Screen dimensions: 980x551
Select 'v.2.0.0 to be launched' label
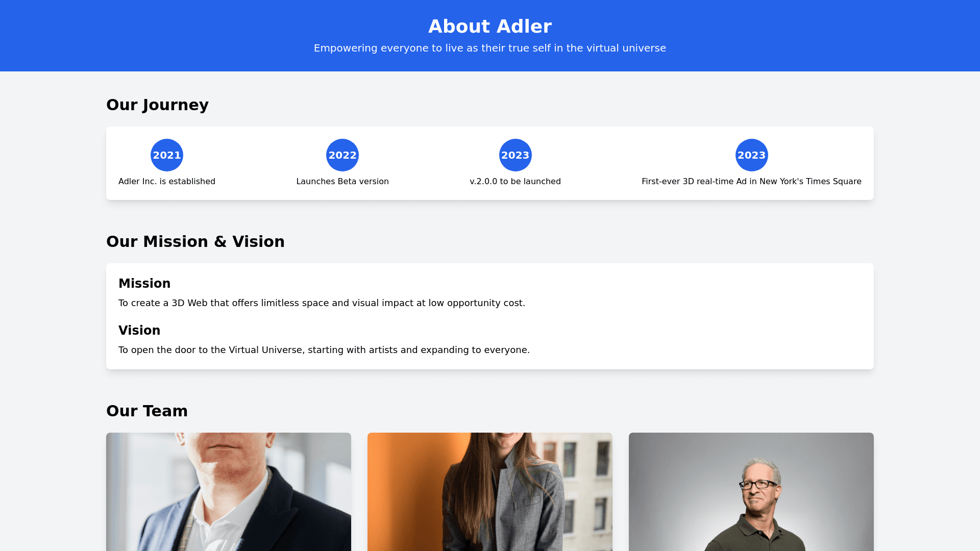516,182
